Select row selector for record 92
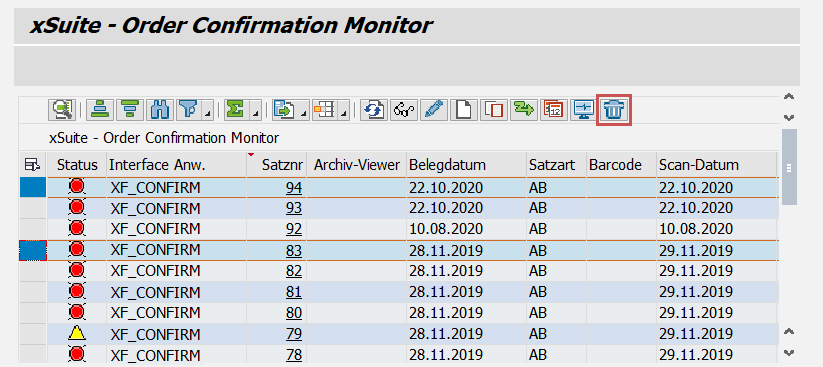 pos(33,229)
